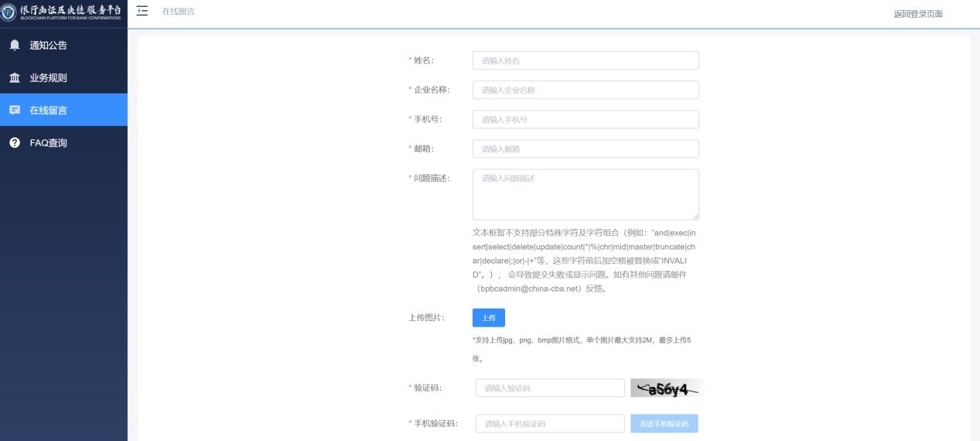Select the FAQ查询 menu item

click(48, 143)
